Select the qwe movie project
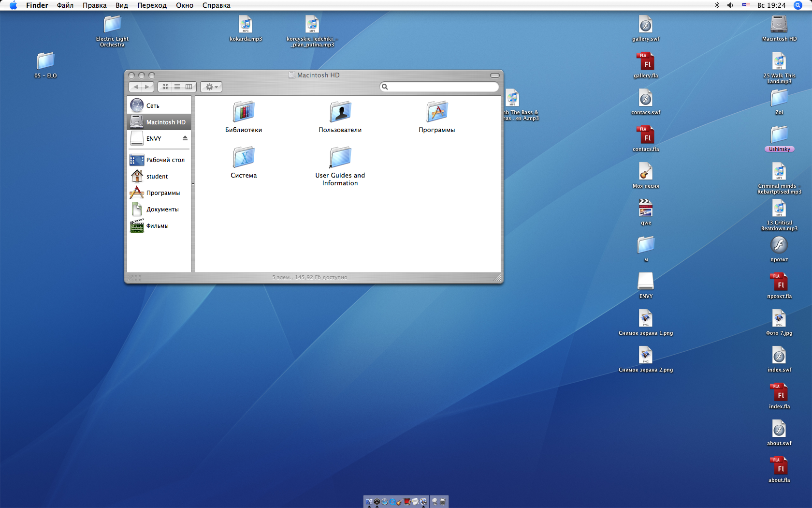 click(x=646, y=212)
